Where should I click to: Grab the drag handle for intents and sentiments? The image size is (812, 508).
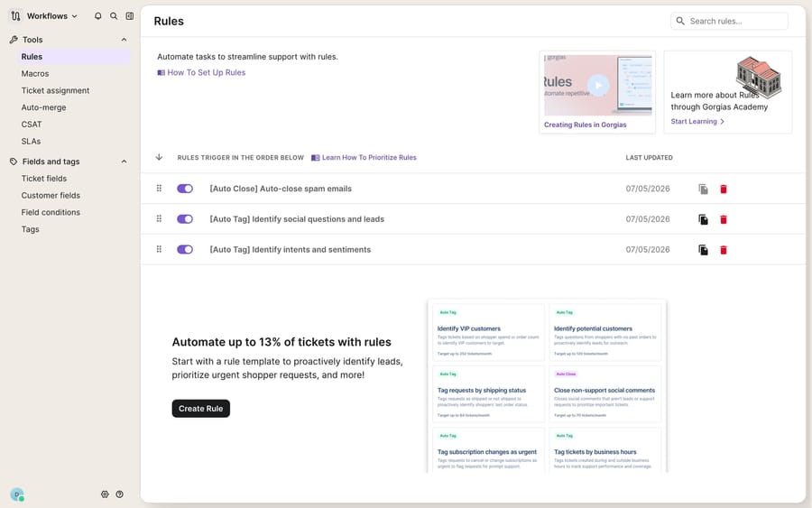tap(159, 250)
